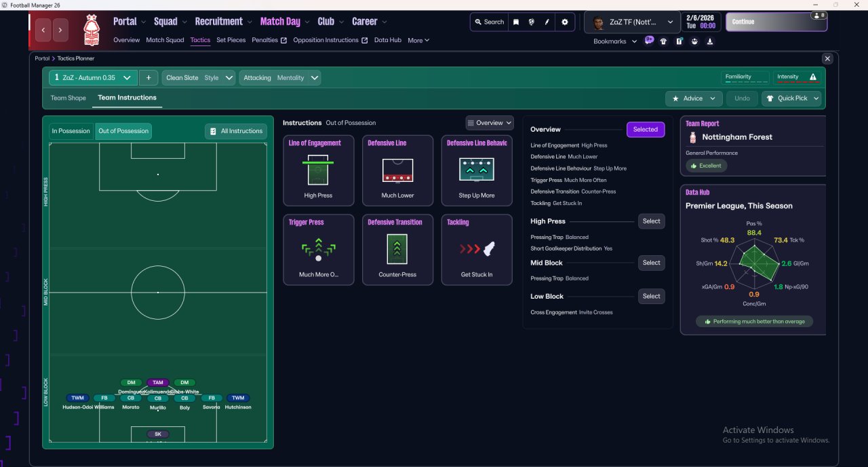The image size is (868, 467).
Task: Open the Attacking Mentality dropdown
Action: coord(280,78)
